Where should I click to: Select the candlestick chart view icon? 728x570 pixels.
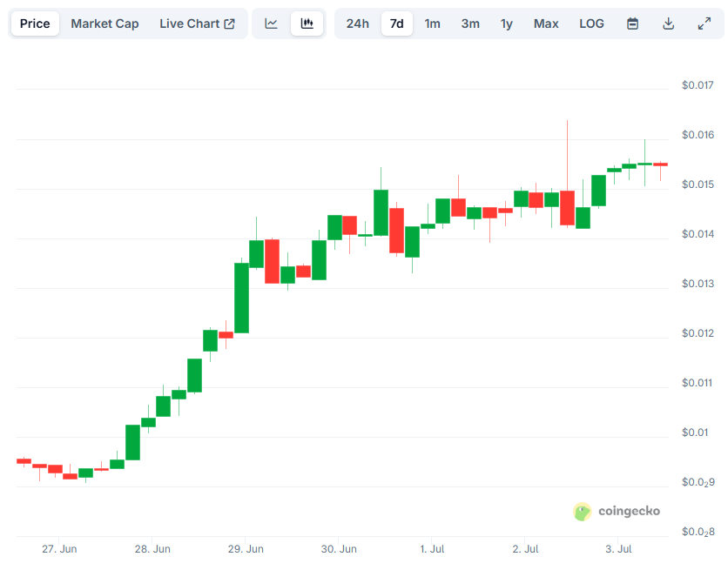pos(307,23)
